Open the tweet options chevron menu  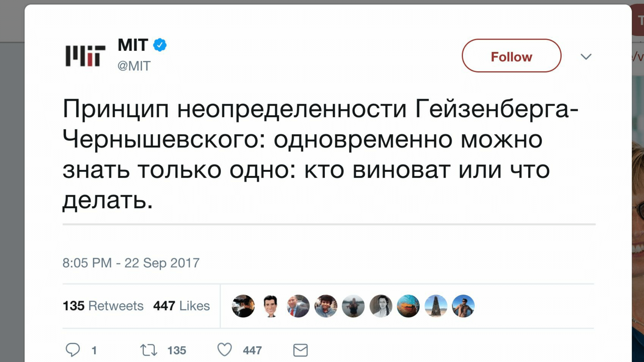point(586,57)
